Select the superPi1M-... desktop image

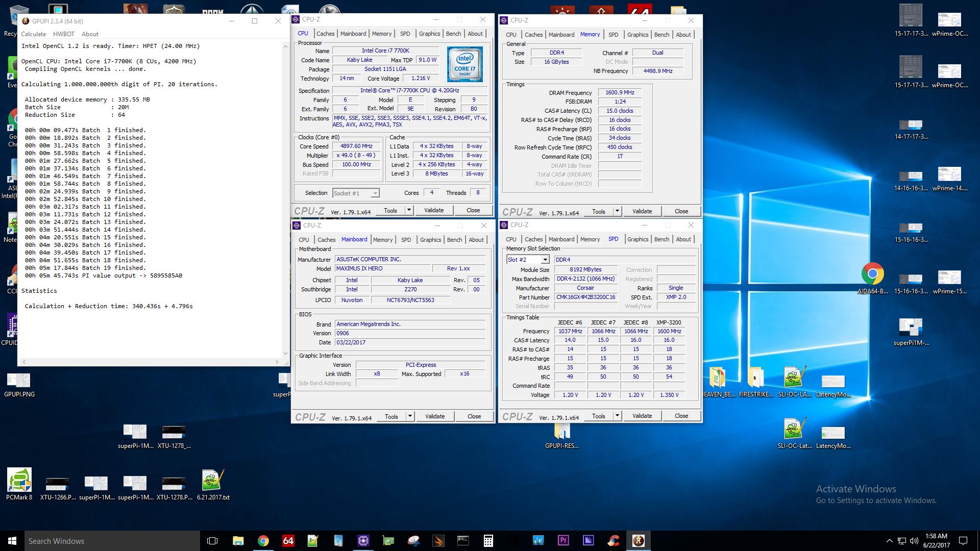911,332
